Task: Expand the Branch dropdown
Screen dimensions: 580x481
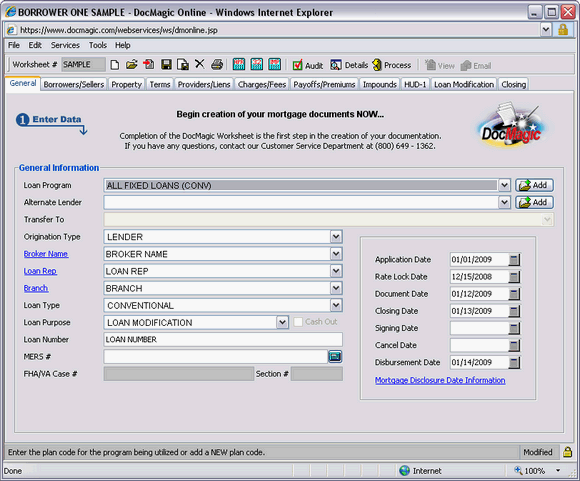Action: pos(336,288)
